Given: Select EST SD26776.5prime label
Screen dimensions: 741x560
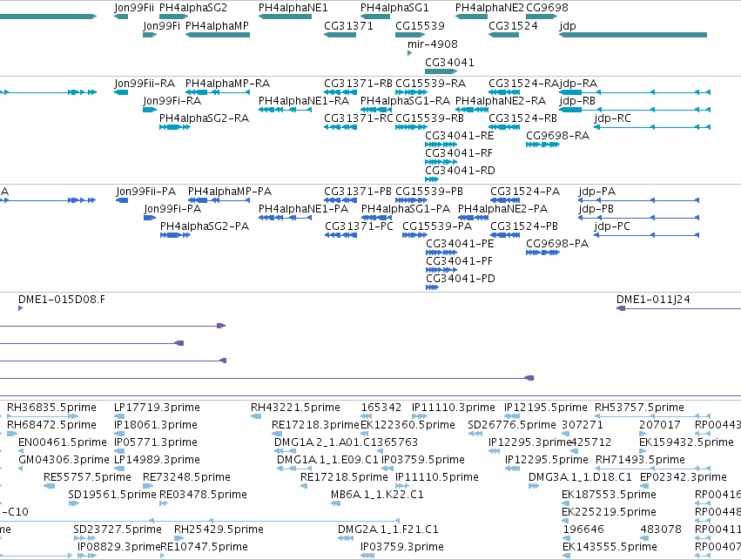Looking at the screenshot, I should (x=512, y=425).
